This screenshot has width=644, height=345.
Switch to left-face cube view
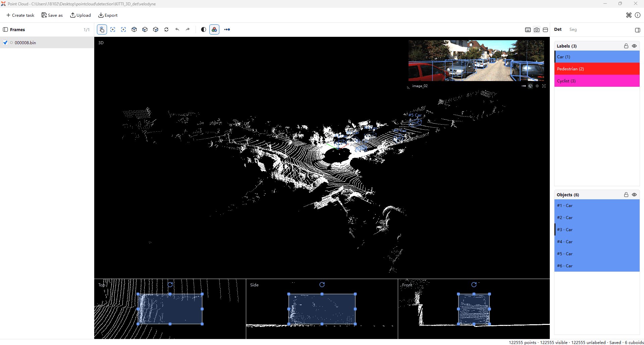click(x=145, y=29)
